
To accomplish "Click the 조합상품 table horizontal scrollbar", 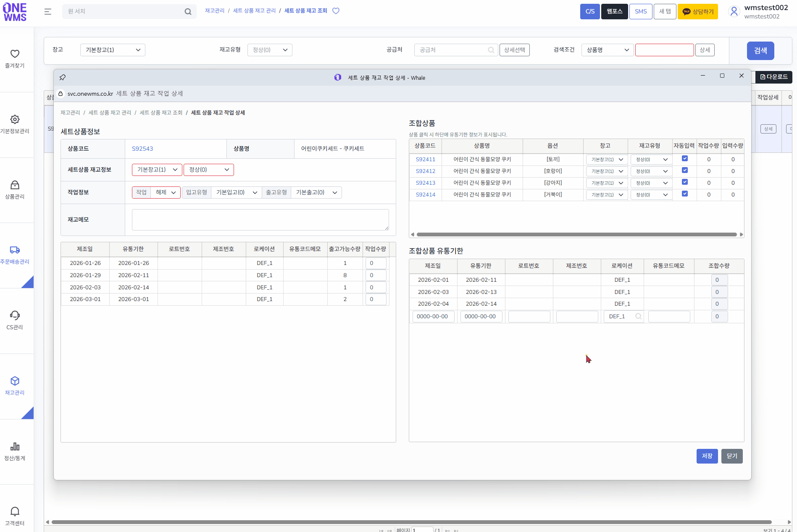I will click(576, 234).
